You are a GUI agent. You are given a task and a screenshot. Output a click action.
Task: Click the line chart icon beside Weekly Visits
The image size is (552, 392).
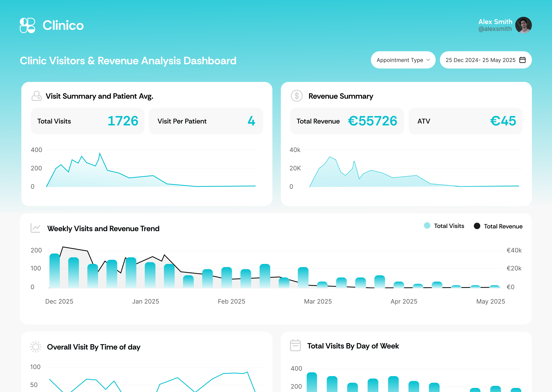click(35, 228)
